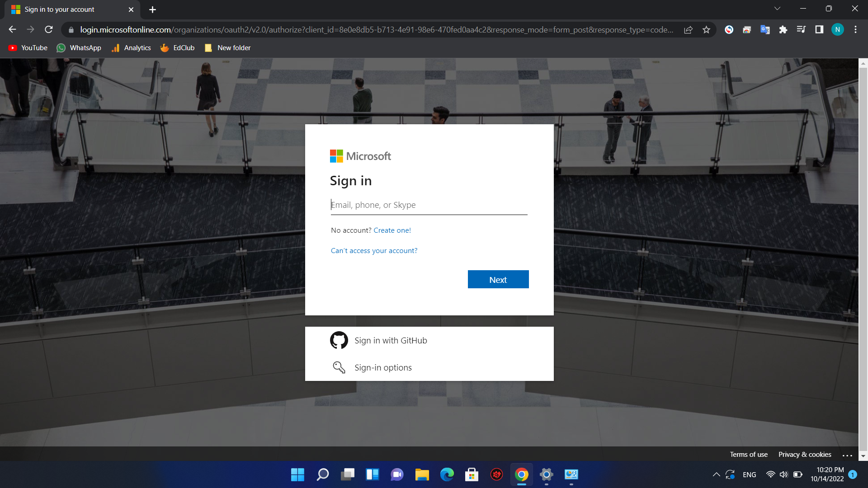This screenshot has height=488, width=868.
Task: Open Chrome side panel icon
Action: tap(819, 30)
